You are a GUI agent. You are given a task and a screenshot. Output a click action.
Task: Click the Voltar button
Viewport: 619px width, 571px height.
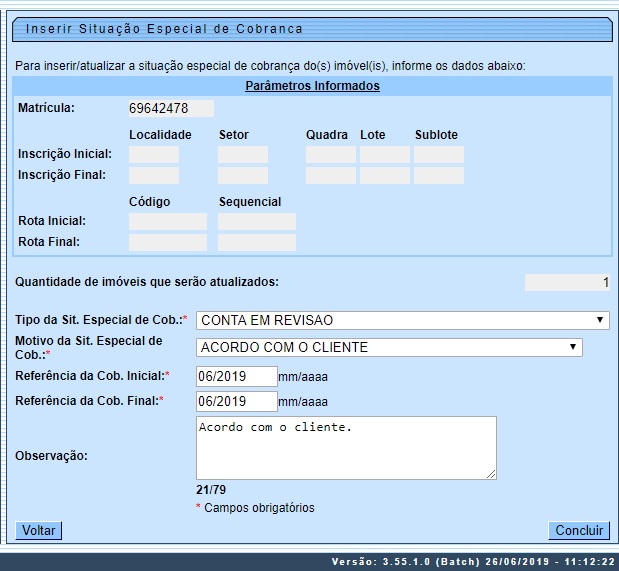click(x=39, y=530)
